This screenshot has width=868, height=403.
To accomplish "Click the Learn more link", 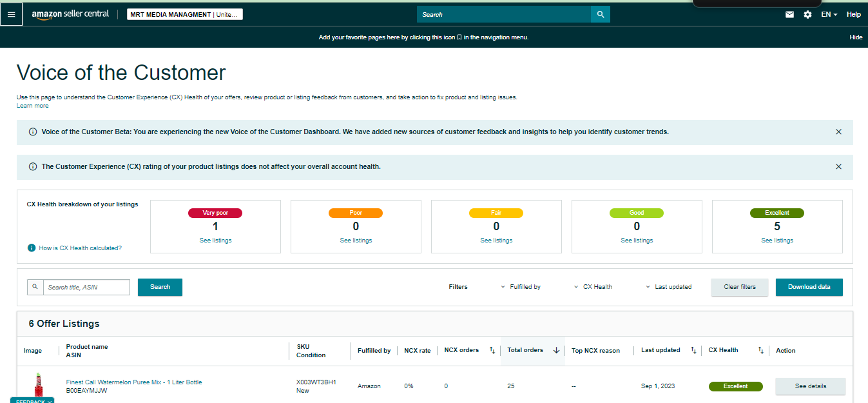I will [x=32, y=106].
